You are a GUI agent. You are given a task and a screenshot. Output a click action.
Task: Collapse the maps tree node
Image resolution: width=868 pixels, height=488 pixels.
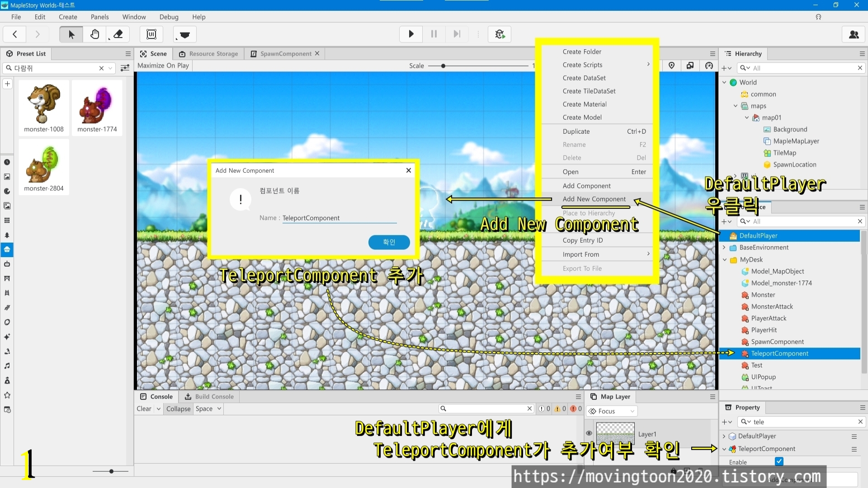pyautogui.click(x=736, y=106)
